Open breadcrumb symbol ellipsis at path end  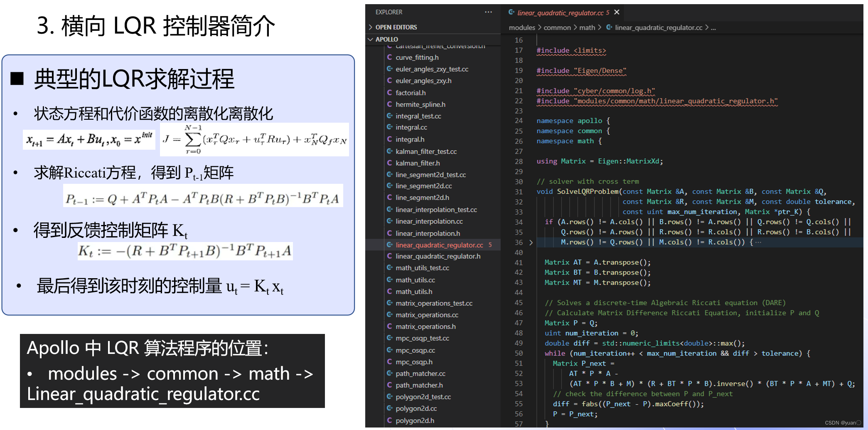(x=713, y=28)
